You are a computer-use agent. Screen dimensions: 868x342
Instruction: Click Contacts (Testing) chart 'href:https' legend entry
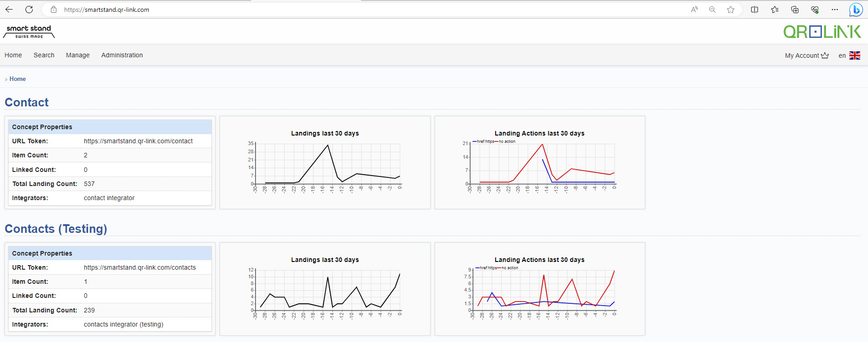point(486,268)
